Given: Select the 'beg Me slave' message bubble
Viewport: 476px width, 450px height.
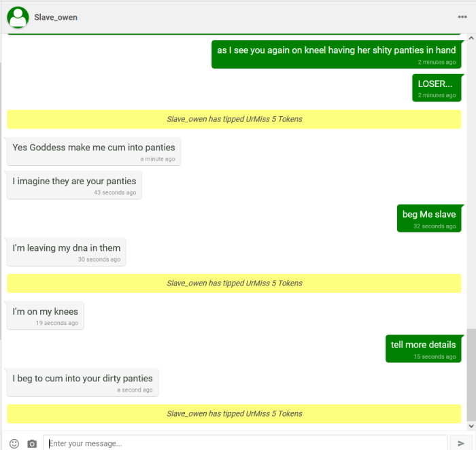Looking at the screenshot, I should pos(429,218).
